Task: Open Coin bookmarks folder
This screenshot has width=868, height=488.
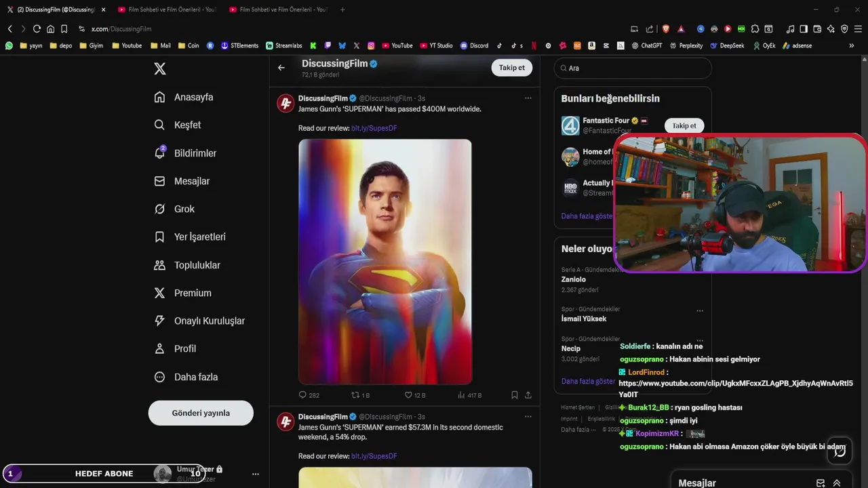Action: click(x=189, y=45)
